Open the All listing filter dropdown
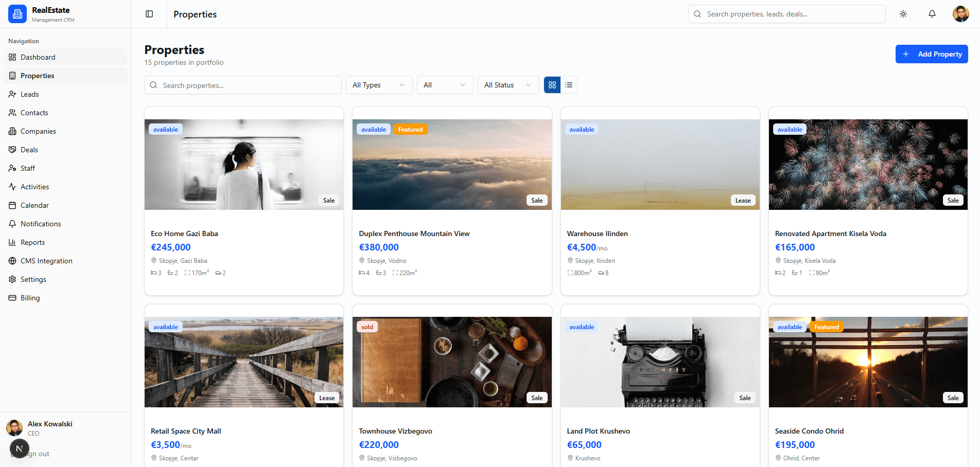This screenshot has height=467, width=980. pos(445,85)
